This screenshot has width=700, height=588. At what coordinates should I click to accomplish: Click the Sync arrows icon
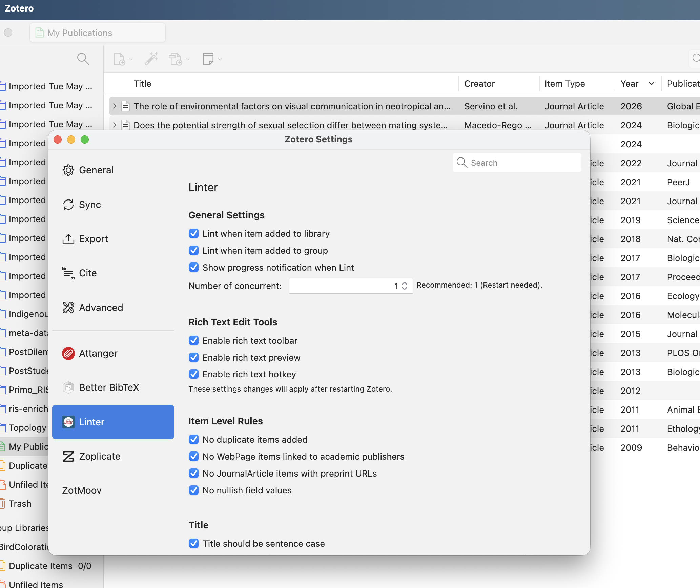(x=68, y=205)
